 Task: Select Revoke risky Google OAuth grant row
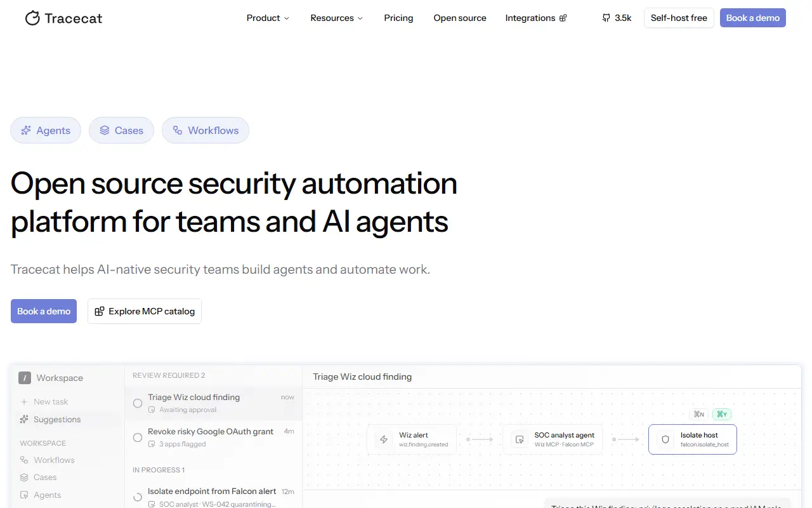tap(213, 438)
